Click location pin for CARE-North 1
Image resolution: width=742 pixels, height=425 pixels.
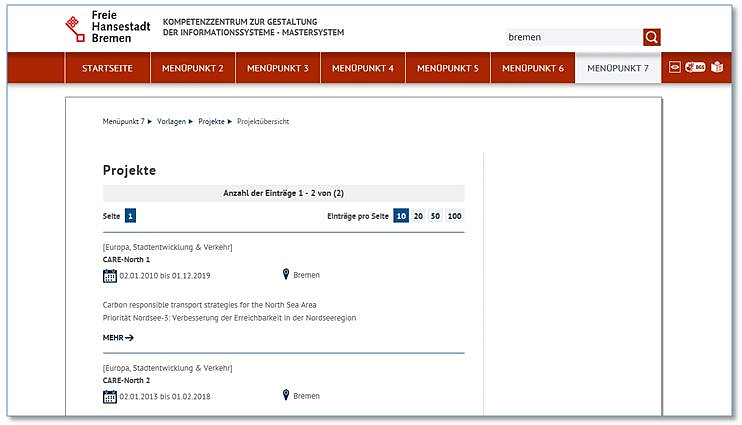coord(286,275)
